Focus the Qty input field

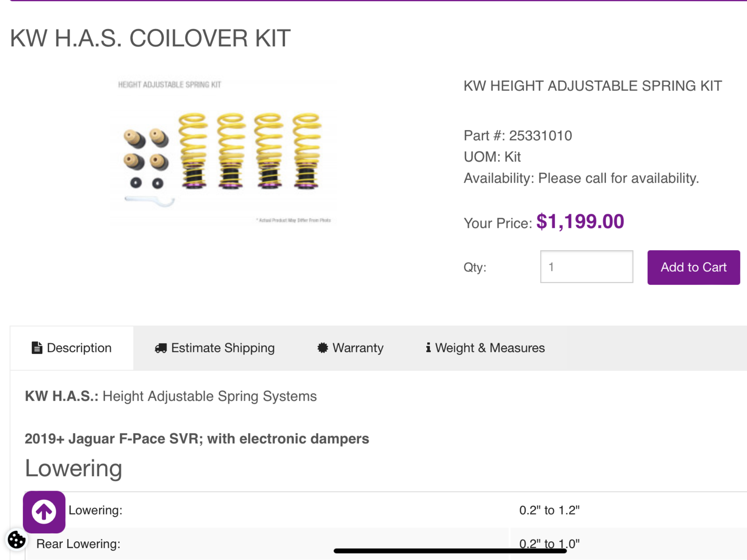coord(586,267)
